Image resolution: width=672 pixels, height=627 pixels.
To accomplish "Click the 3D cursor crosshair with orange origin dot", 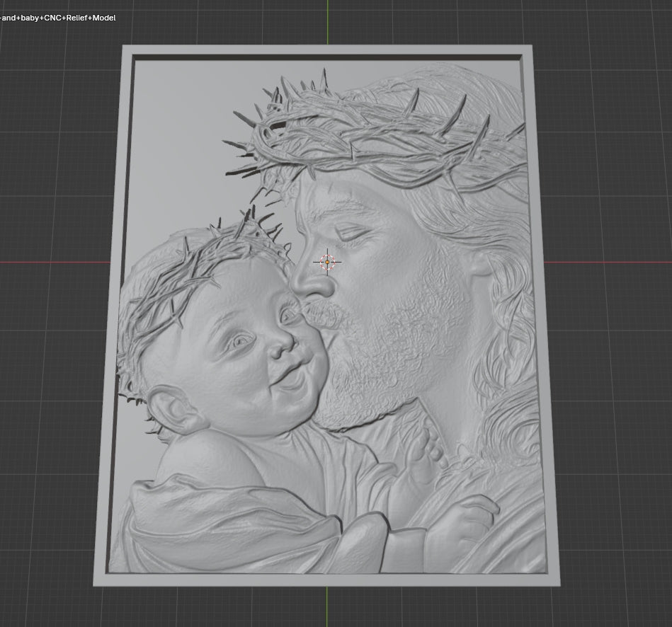I will coord(327,262).
